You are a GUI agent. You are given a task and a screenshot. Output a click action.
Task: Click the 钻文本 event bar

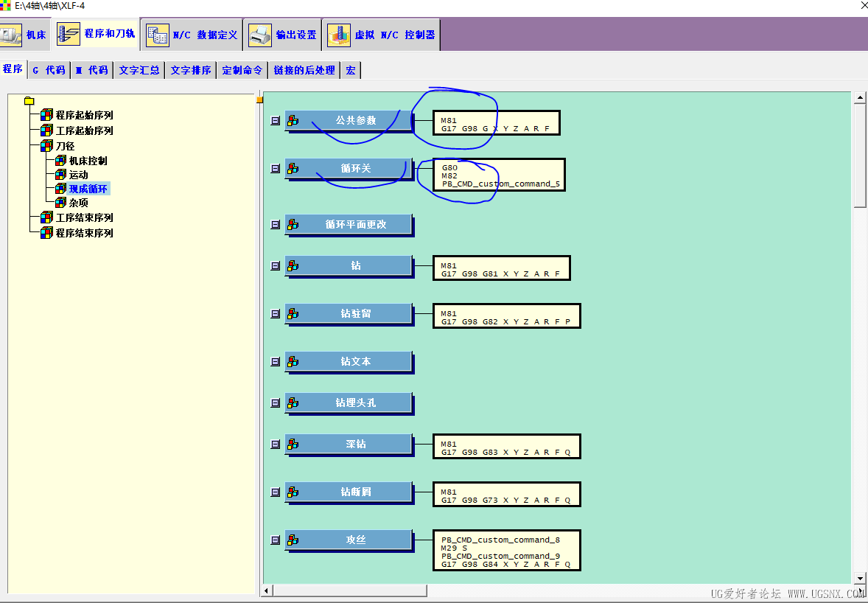point(349,361)
